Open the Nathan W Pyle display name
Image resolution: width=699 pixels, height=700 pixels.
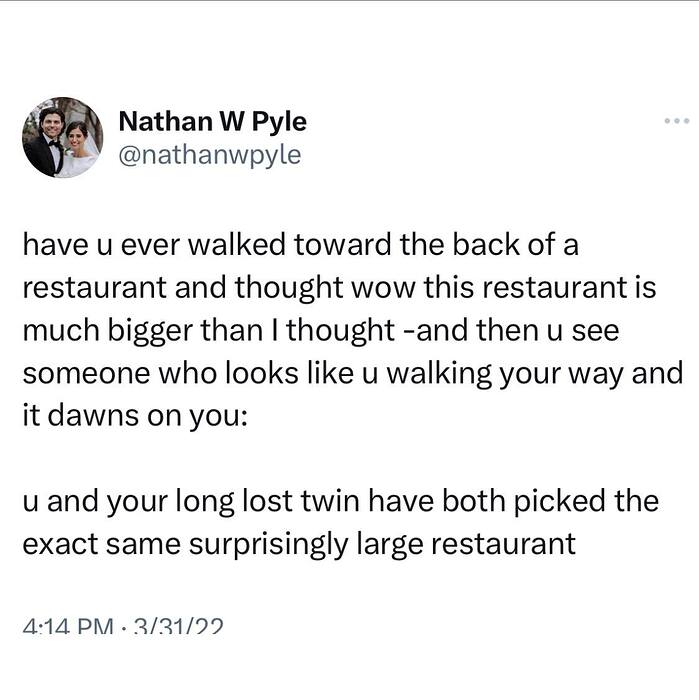click(212, 122)
